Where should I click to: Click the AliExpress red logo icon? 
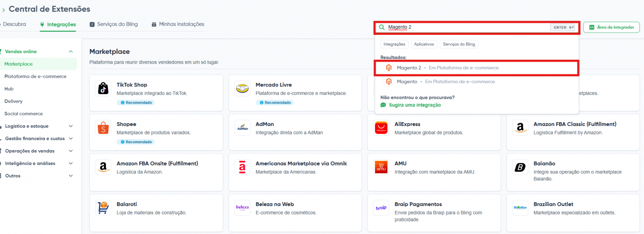381,128
